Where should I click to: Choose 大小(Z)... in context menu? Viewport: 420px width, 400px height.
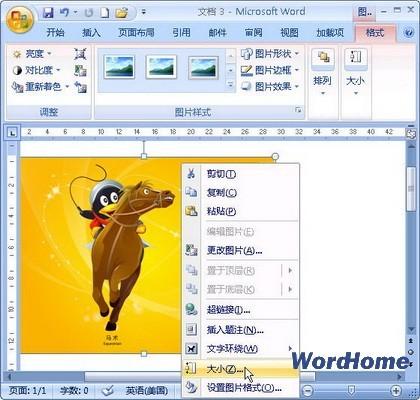240,369
